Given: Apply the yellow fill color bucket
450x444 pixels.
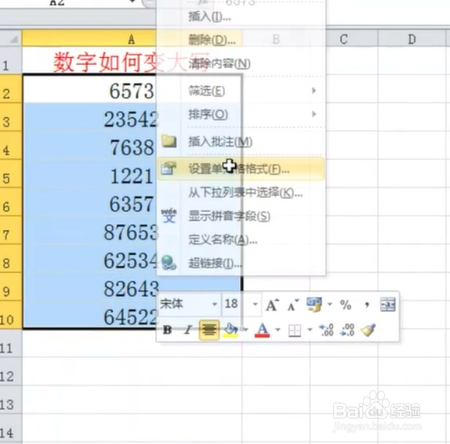Looking at the screenshot, I should [231, 330].
